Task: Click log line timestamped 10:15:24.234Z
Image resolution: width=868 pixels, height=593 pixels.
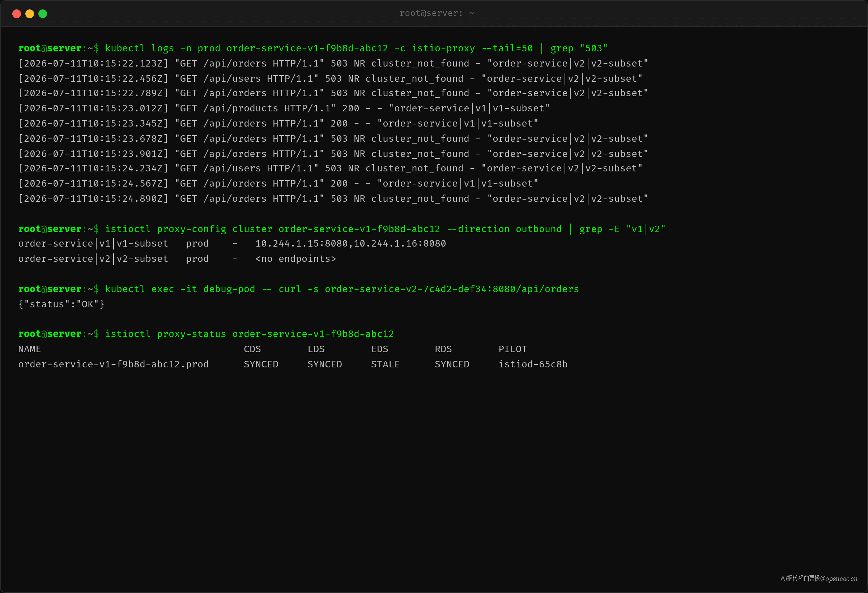Action: tap(330, 168)
